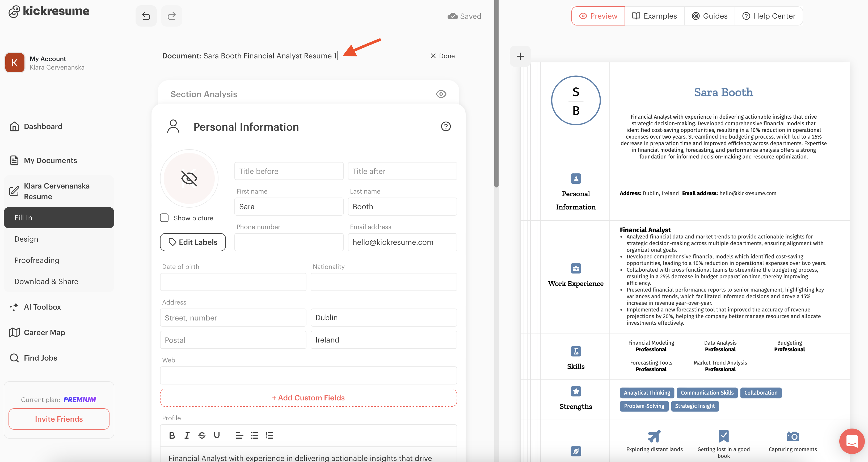Collapse Klara Cervenanska Resume submenu
This screenshot has width=868, height=462.
pyautogui.click(x=57, y=191)
